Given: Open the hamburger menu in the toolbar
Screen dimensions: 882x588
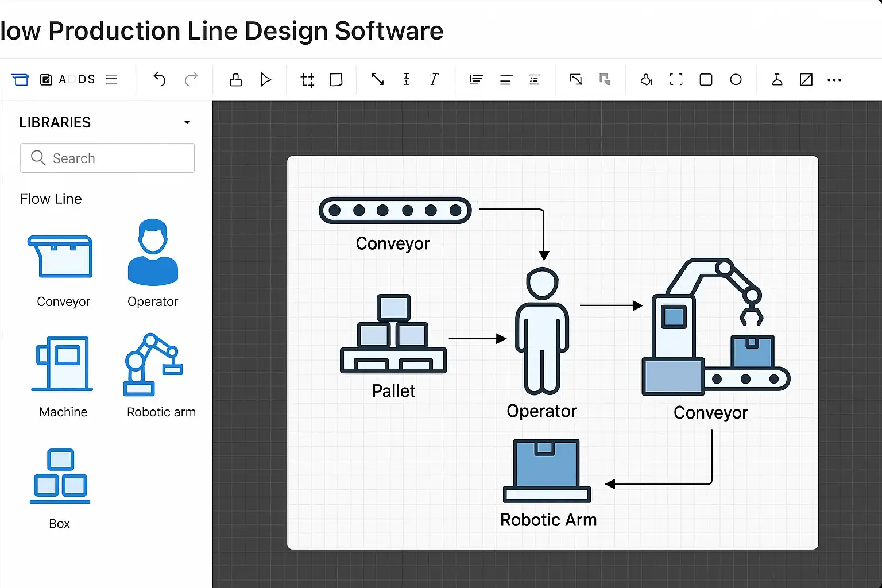Looking at the screenshot, I should click(x=112, y=80).
